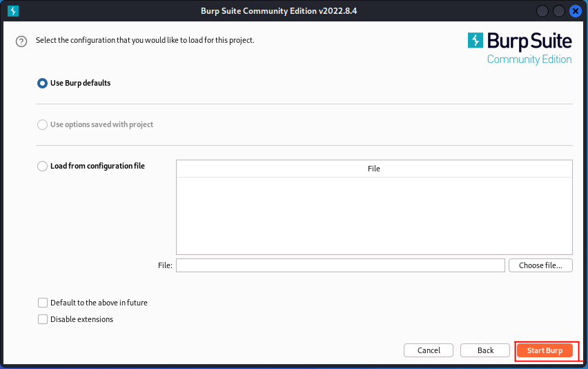Select Use options saved with project
The image size is (588, 369).
click(x=42, y=124)
